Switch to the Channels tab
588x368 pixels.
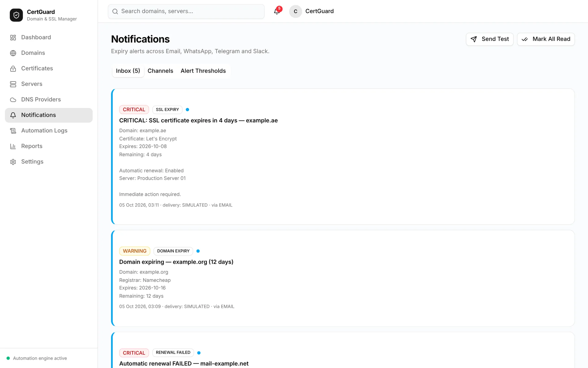coord(160,71)
